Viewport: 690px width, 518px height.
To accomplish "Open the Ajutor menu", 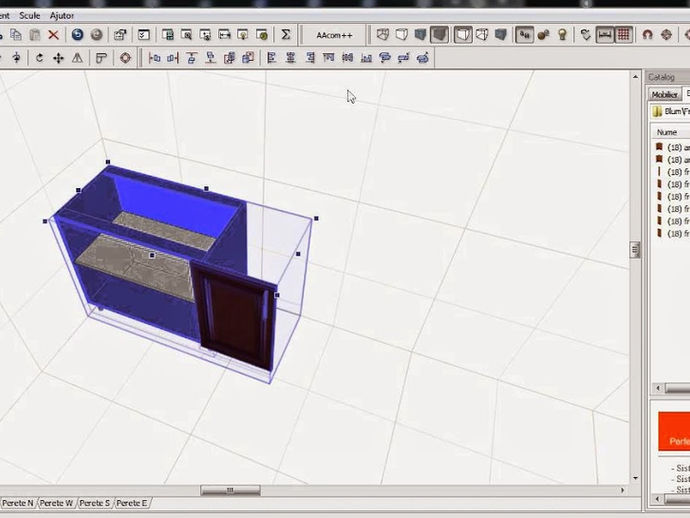I will 62,16.
